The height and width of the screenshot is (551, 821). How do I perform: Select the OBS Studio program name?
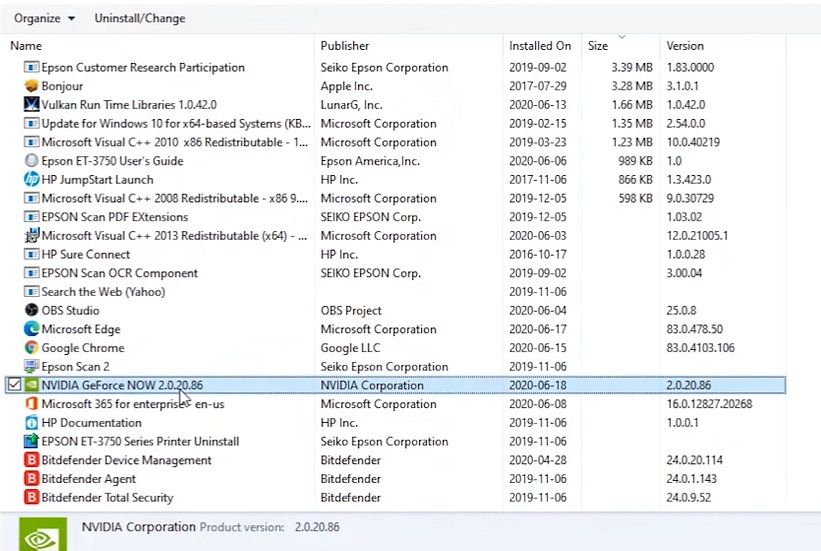point(70,311)
